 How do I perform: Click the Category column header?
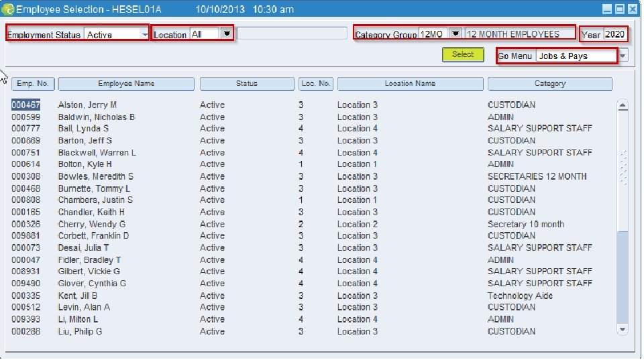(550, 83)
